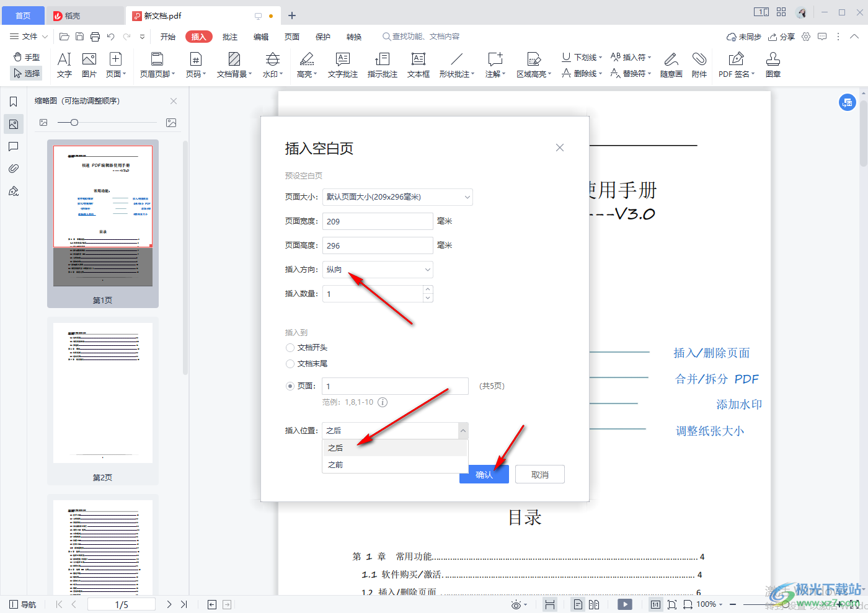The height and width of the screenshot is (613, 868).
Task: Select the 文字 text tool
Action: 64,65
